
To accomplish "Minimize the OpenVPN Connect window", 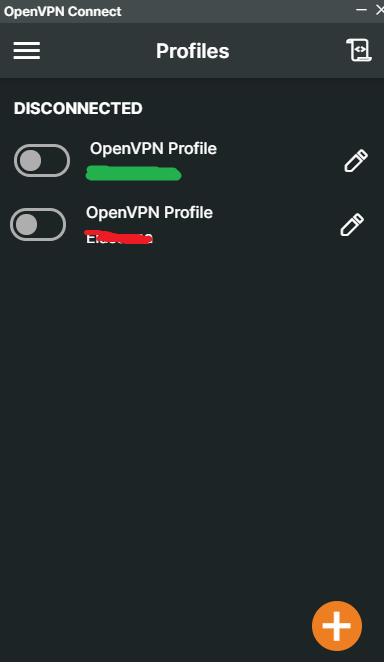I will coord(361,9).
